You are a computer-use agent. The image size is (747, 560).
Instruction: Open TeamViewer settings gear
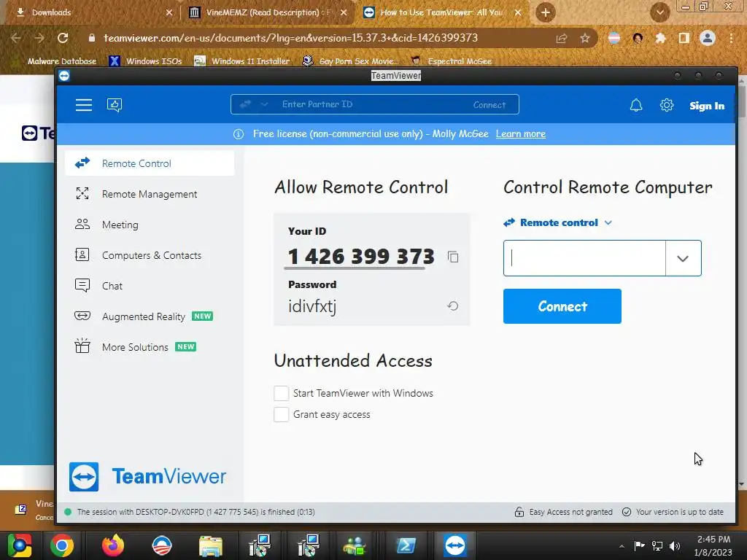(x=667, y=105)
